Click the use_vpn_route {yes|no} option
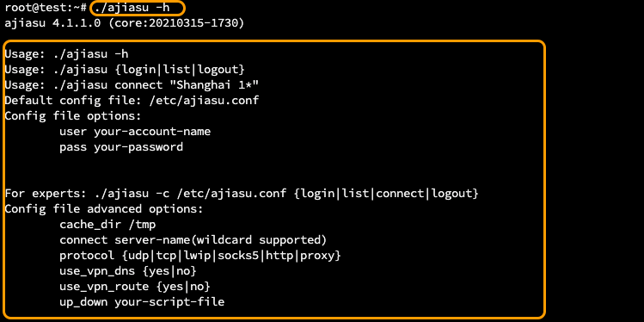 [x=135, y=286]
